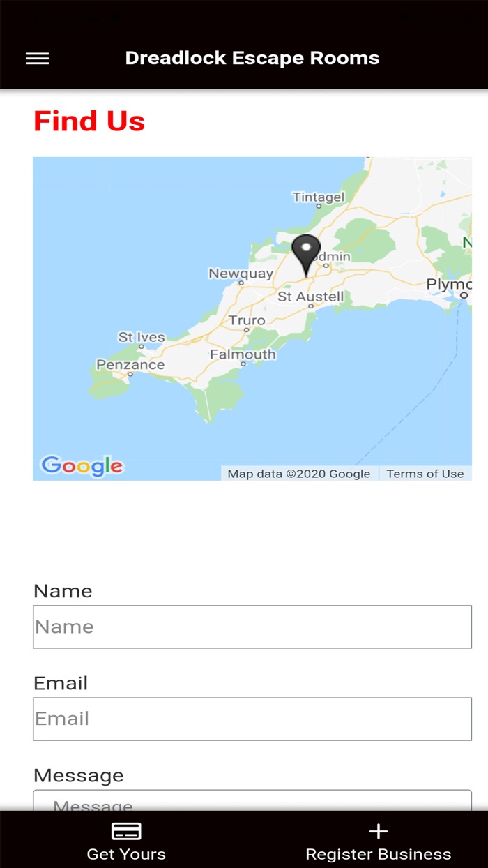Select the Register Business tab label
The image size is (488, 868).
pyautogui.click(x=378, y=854)
